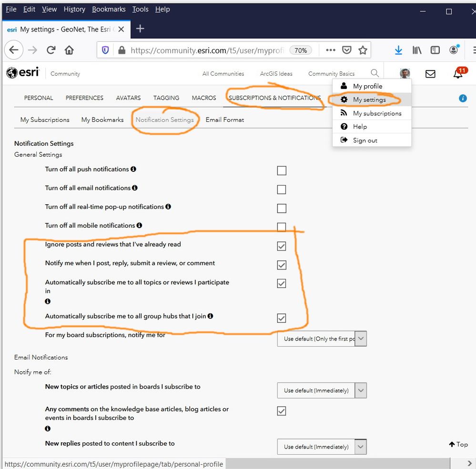
Task: Click the blue info icon at right
Action: (463, 98)
